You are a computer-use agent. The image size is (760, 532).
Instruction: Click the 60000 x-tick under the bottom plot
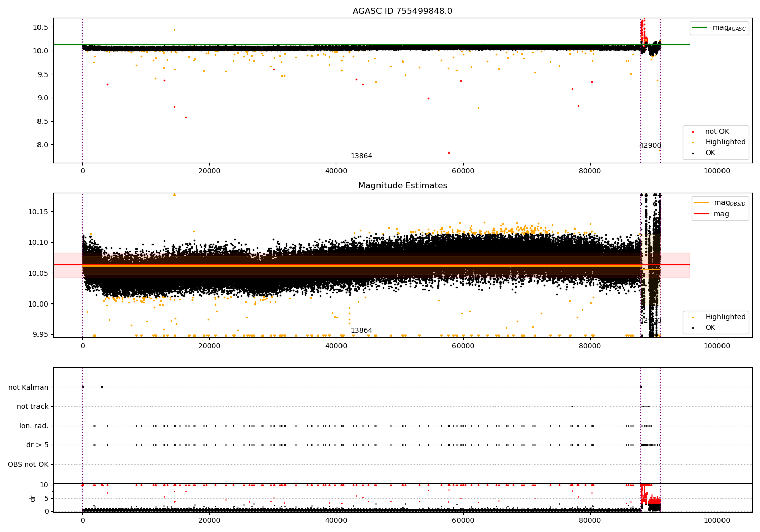463,521
